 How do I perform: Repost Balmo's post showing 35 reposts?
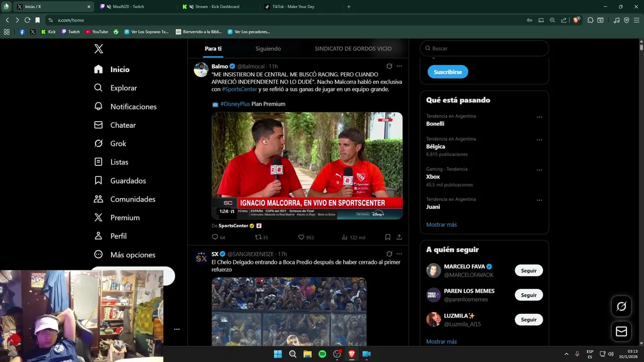[x=262, y=237]
